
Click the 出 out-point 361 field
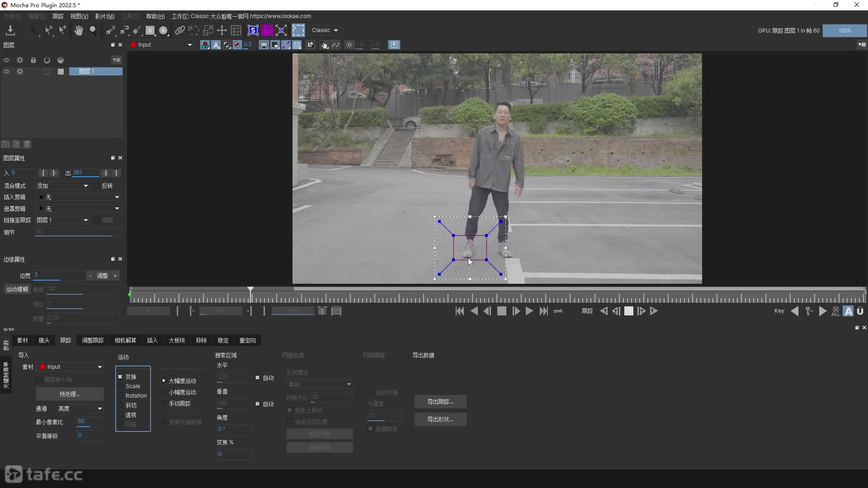85,173
